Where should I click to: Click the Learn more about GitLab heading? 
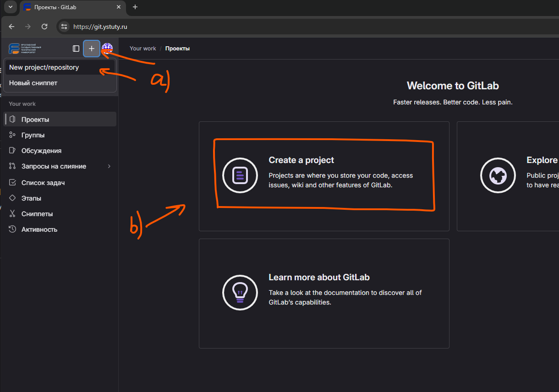319,277
